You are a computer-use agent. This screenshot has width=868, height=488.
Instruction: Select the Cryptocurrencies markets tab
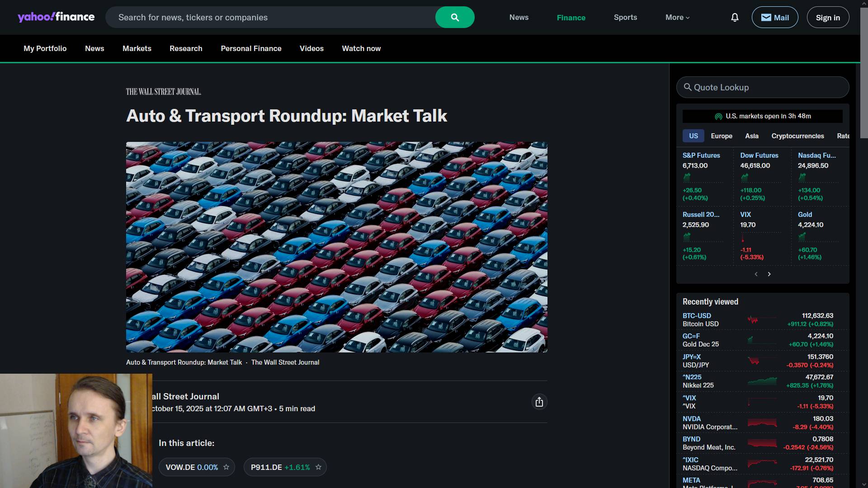797,136
